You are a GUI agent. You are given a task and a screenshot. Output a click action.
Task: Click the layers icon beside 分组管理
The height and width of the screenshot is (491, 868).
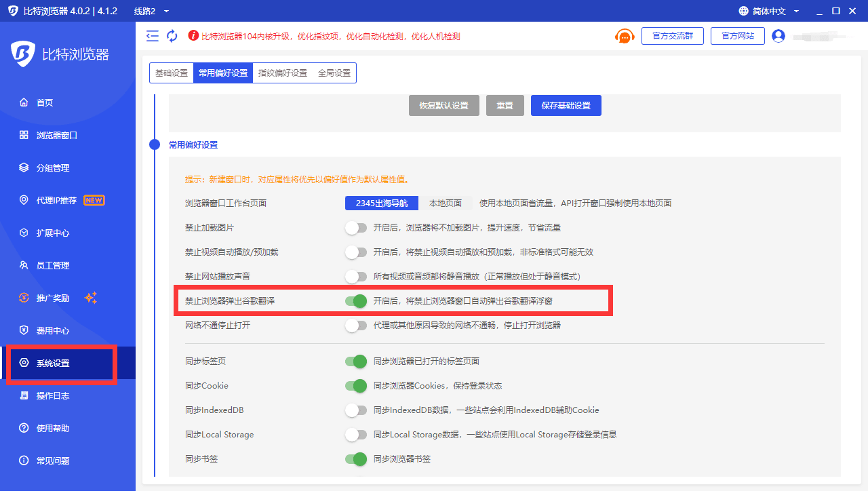click(24, 168)
